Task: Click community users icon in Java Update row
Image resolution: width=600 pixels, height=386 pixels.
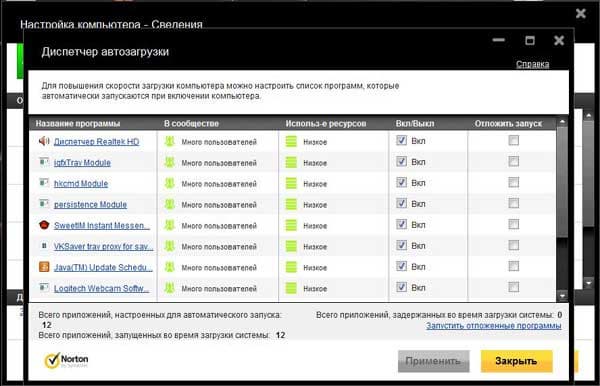Action: click(170, 267)
